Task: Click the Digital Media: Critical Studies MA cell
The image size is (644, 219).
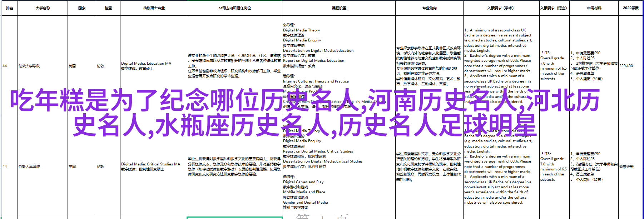Action: click(153, 166)
